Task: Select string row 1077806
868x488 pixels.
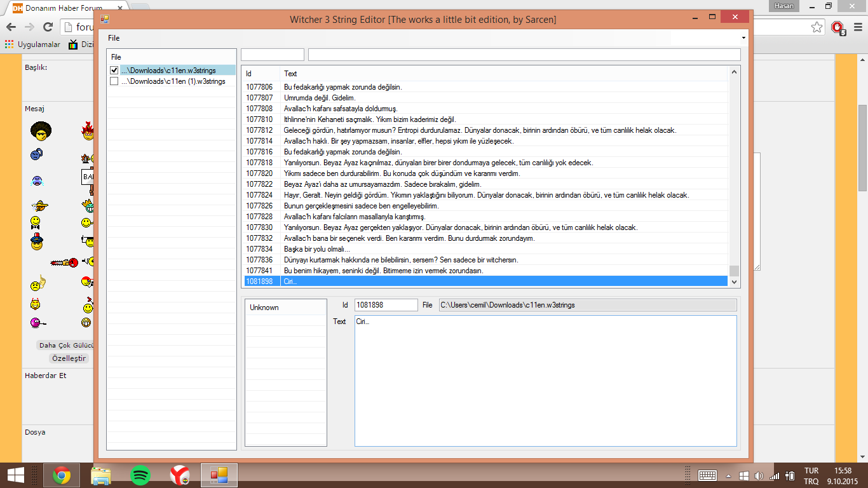Action: click(486, 87)
